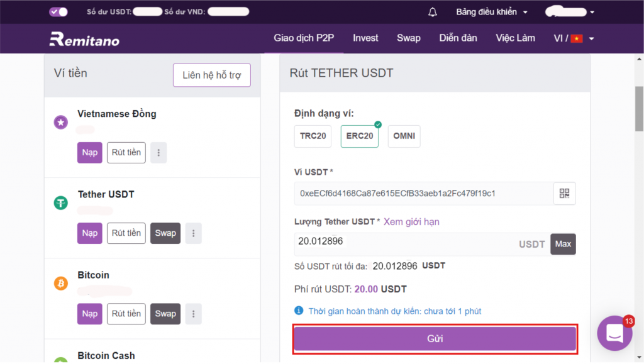Click Rút tiền for Vietnamese Đồng
This screenshot has width=644, height=364.
(126, 153)
